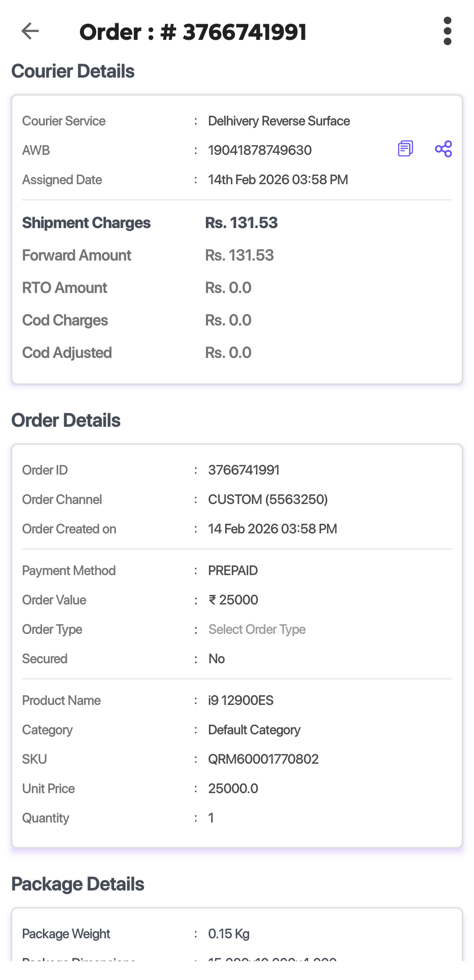Tap the share AWB icon
This screenshot has width=474, height=980.
[443, 149]
